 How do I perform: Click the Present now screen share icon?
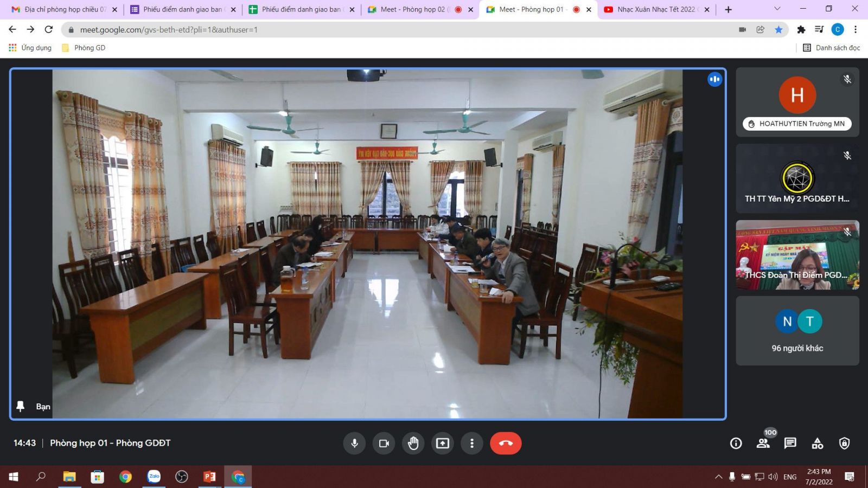[x=443, y=444]
